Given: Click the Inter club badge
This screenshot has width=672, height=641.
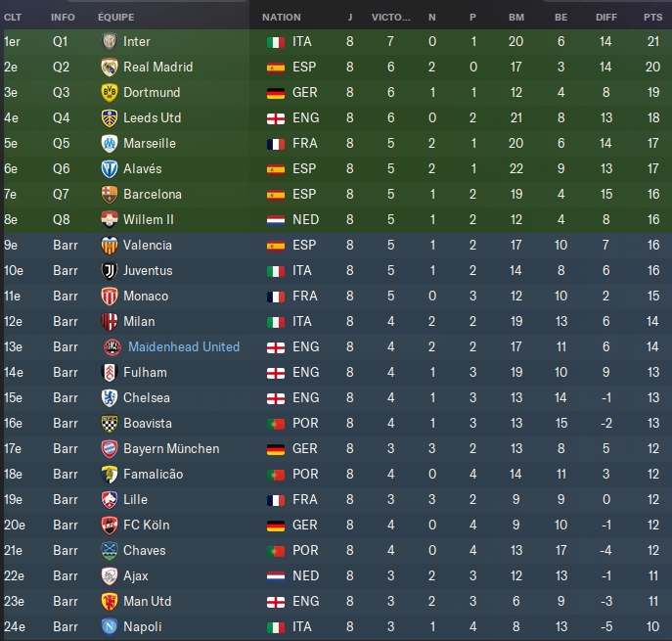Looking at the screenshot, I should (110, 42).
